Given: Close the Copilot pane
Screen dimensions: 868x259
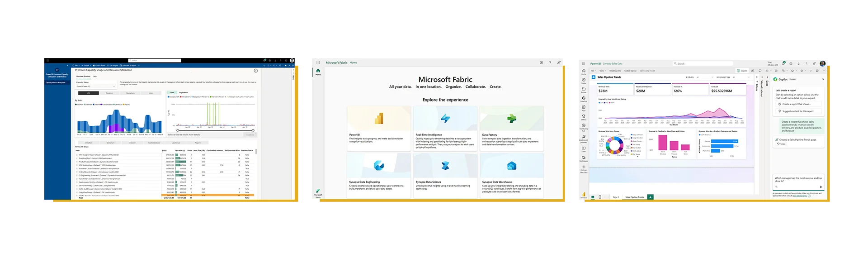Looking at the screenshot, I should point(823,79).
